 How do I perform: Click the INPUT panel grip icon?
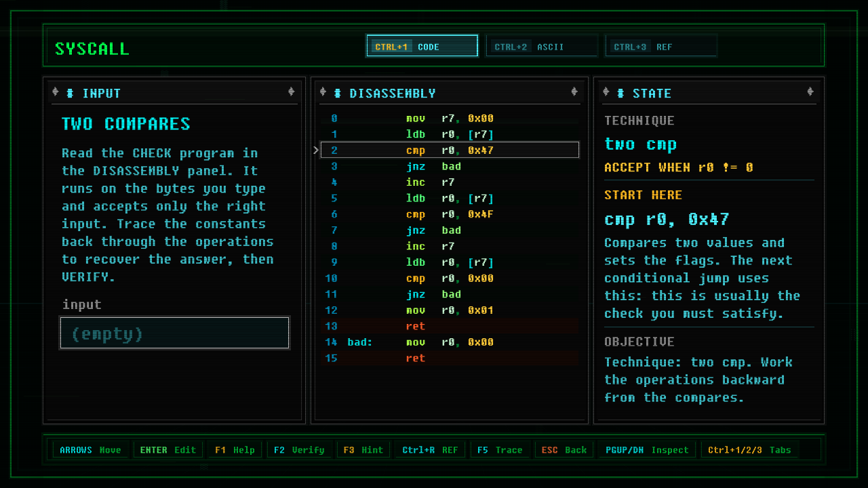[x=71, y=93]
